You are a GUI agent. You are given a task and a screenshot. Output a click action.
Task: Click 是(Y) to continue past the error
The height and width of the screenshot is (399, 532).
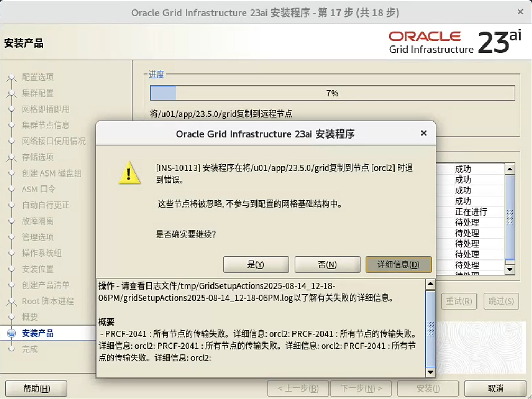tap(255, 264)
